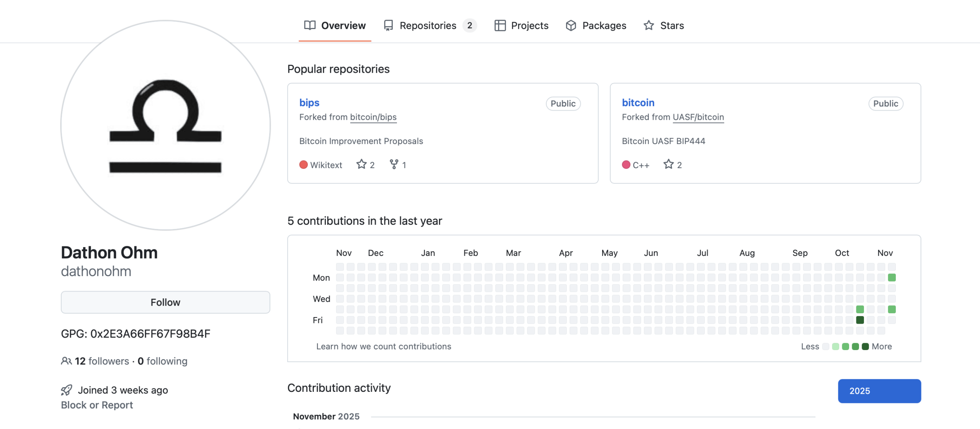Image resolution: width=980 pixels, height=429 pixels.
Task: Click the followers people icon
Action: coord(66,361)
